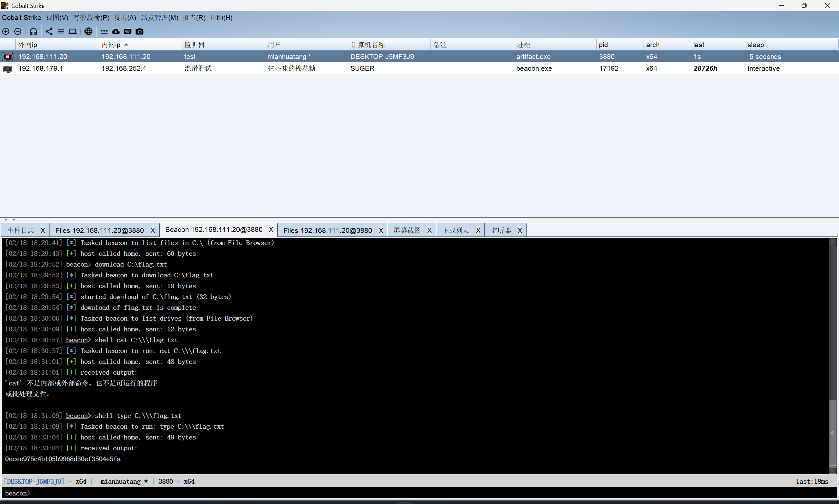Open the 攻击(A) menu

tap(125, 18)
